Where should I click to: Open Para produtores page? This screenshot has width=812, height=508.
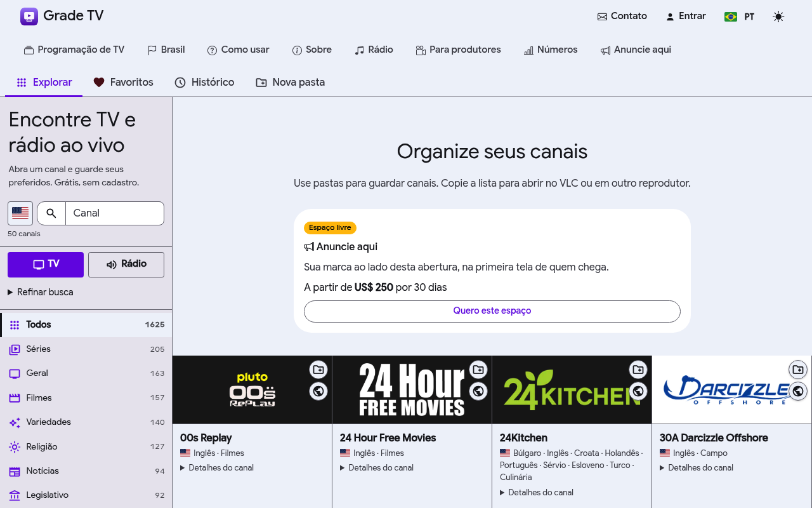[x=458, y=50]
